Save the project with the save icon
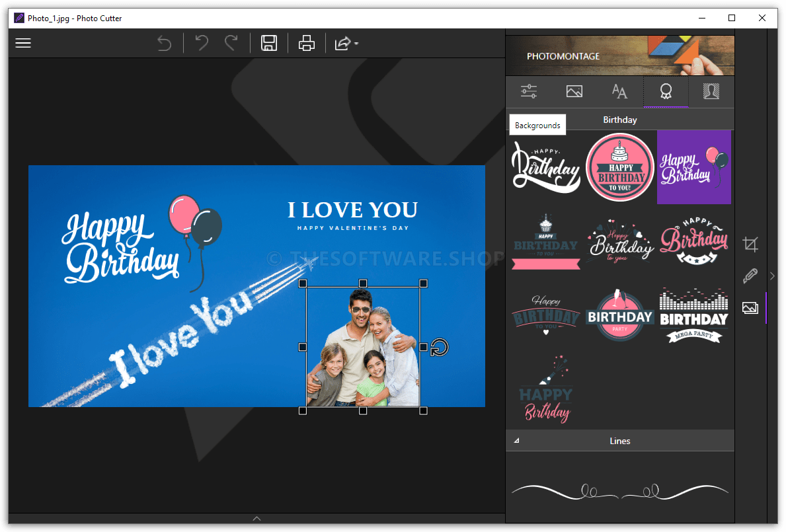This screenshot has height=532, width=786. [268, 43]
